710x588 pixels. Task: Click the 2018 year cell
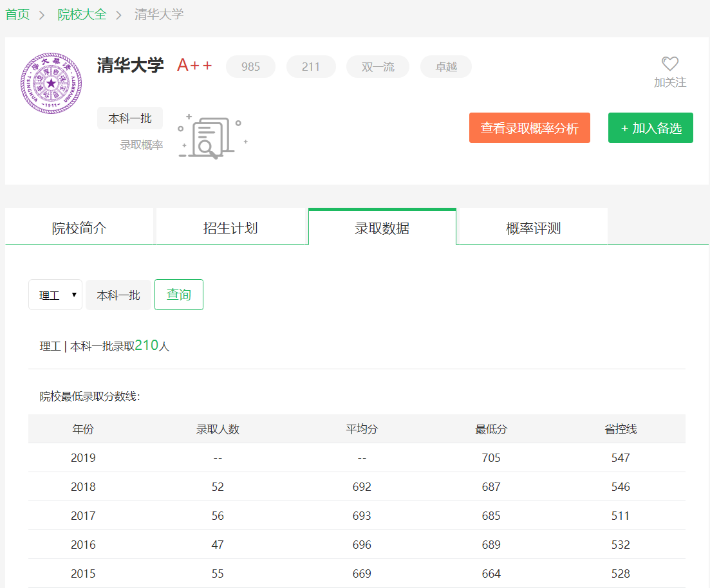click(83, 486)
